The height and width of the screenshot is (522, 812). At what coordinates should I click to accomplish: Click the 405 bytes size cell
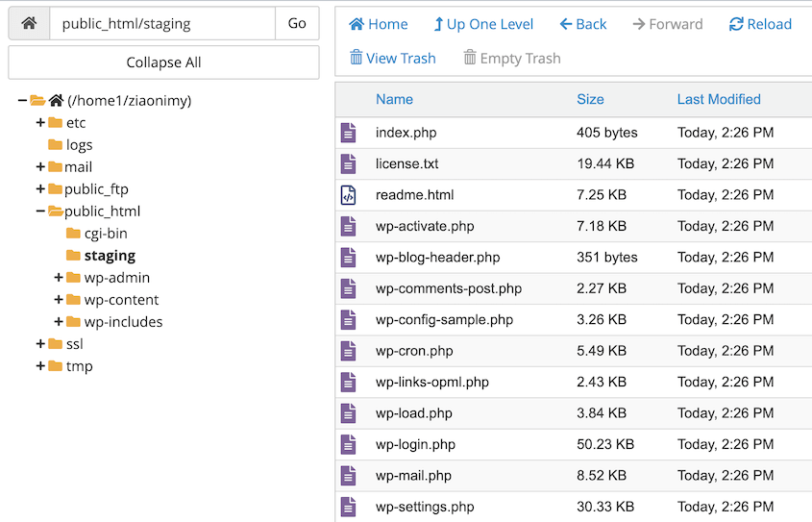click(607, 133)
